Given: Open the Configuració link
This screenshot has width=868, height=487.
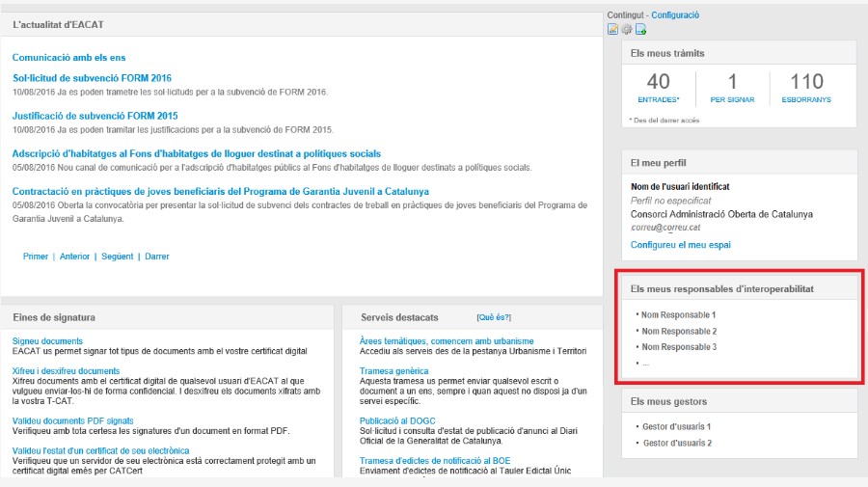Looking at the screenshot, I should [675, 14].
